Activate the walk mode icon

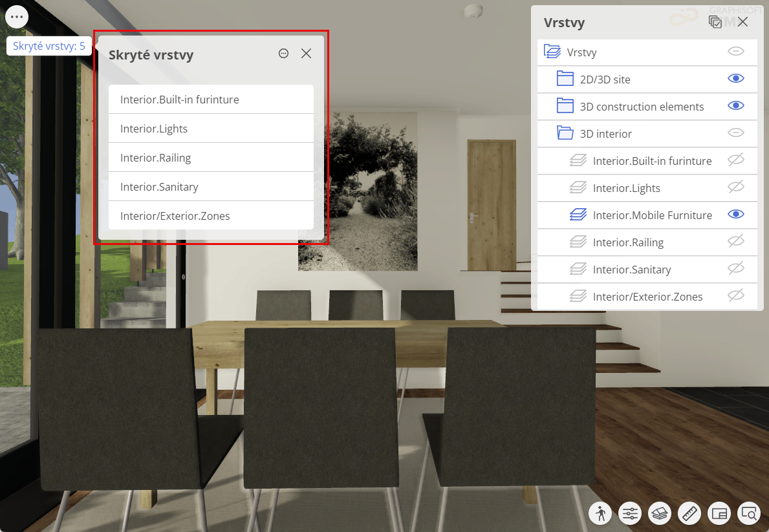click(600, 513)
